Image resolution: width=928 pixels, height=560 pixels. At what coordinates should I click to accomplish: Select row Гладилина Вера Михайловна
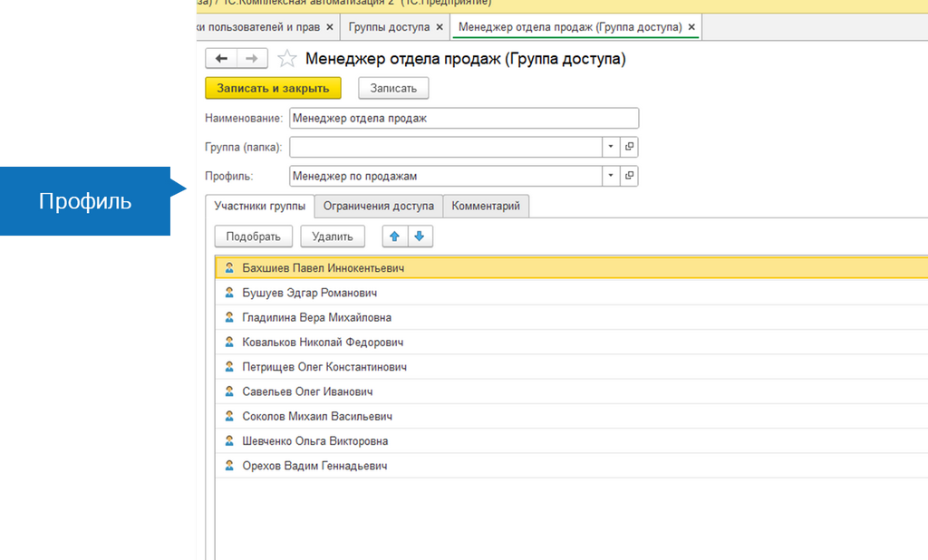pyautogui.click(x=572, y=317)
